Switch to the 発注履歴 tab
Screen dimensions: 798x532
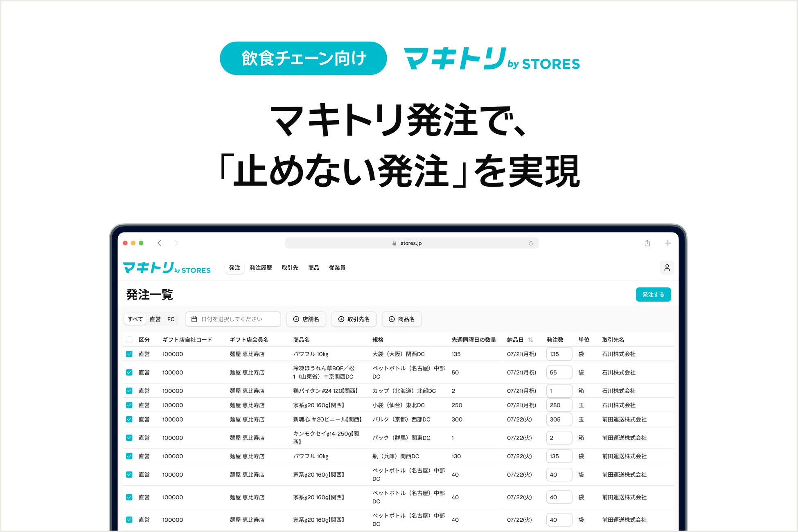[x=260, y=267]
